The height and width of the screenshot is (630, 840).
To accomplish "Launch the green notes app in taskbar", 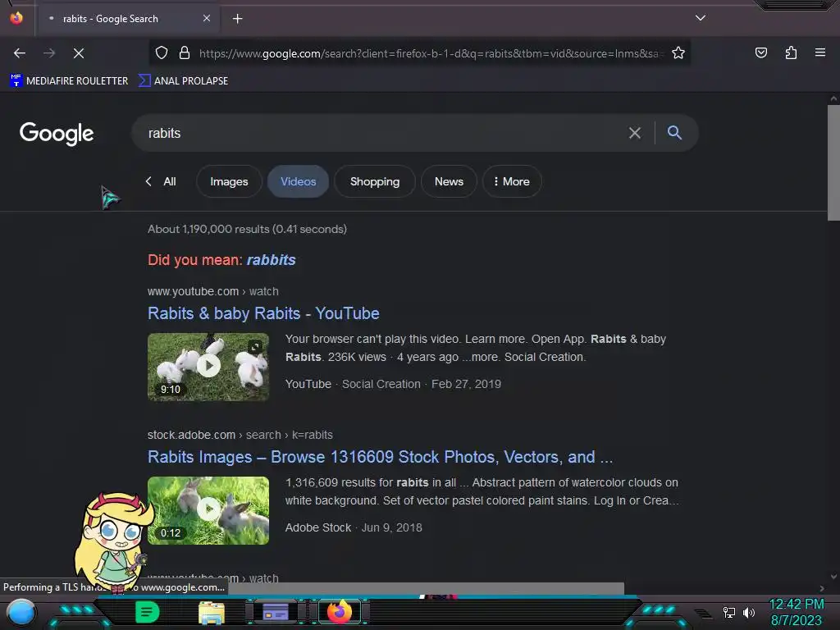I will tap(147, 612).
